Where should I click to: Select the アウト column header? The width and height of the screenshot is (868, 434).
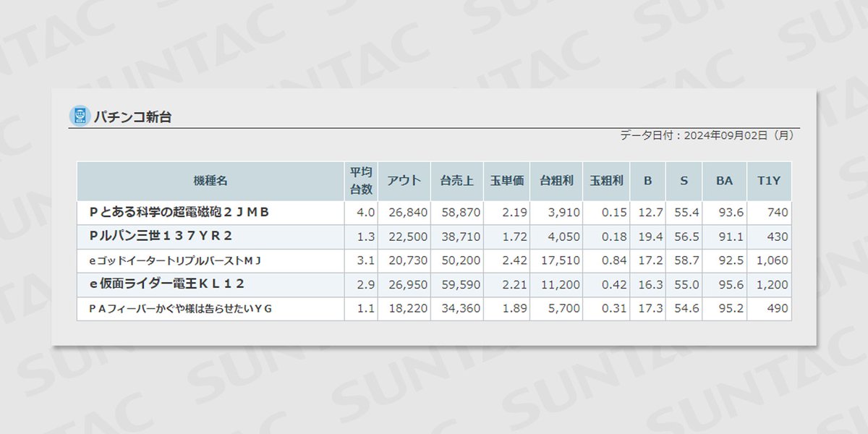(x=404, y=181)
